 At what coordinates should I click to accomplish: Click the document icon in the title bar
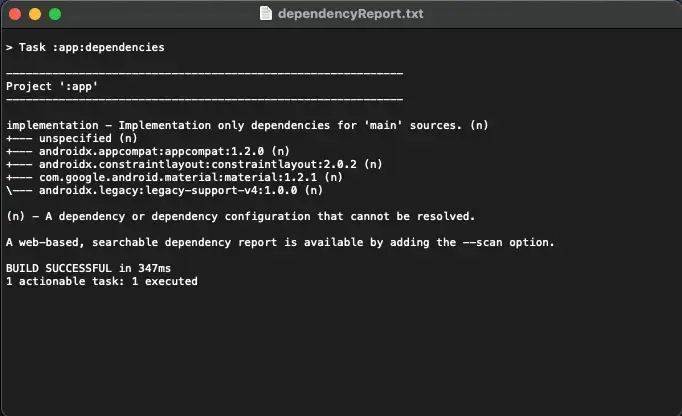265,14
